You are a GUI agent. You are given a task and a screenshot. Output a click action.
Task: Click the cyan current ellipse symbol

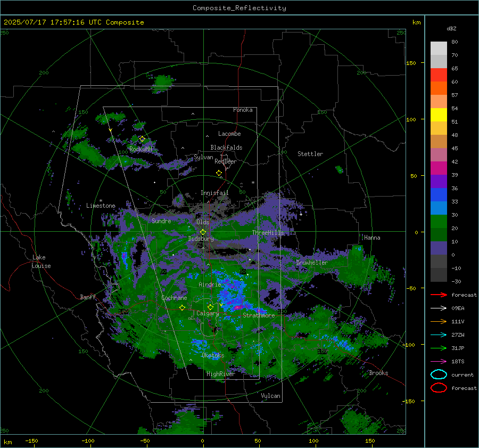click(x=439, y=374)
